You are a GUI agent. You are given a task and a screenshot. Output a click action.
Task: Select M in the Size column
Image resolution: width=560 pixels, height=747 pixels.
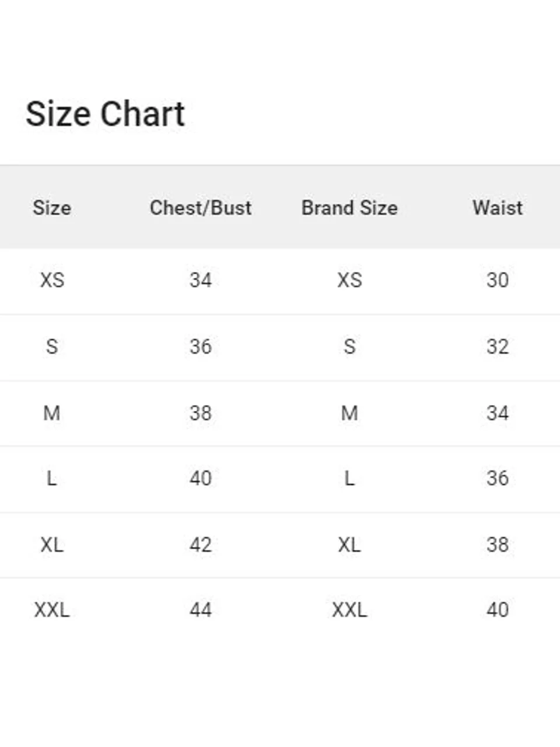click(x=52, y=413)
